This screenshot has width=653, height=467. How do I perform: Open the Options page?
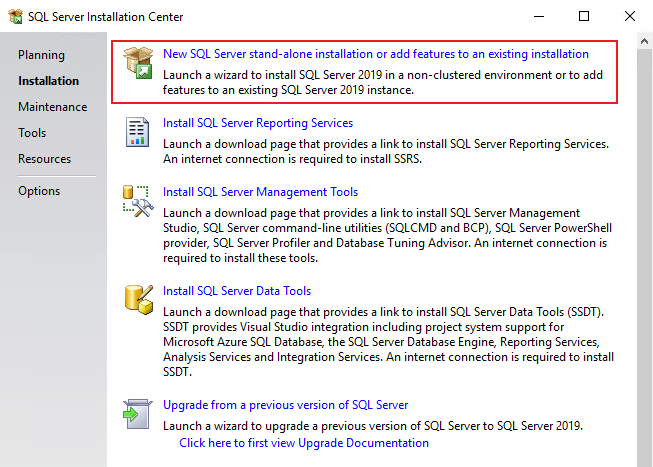[39, 191]
